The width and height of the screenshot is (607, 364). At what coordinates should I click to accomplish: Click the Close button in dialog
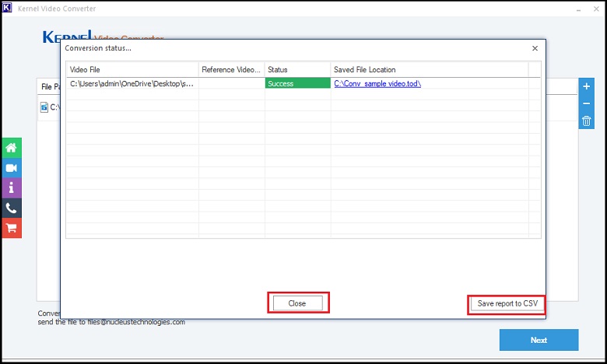298,303
